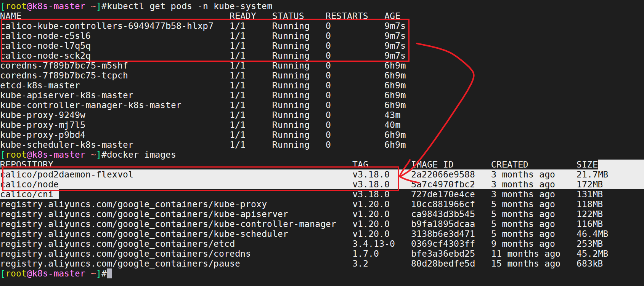Click the SIZE column header

click(587, 165)
